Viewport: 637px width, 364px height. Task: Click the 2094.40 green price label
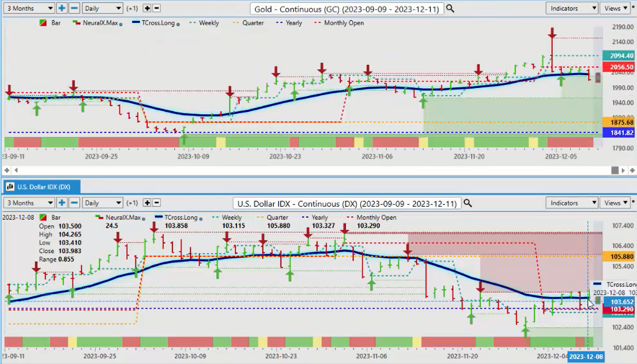(x=618, y=56)
